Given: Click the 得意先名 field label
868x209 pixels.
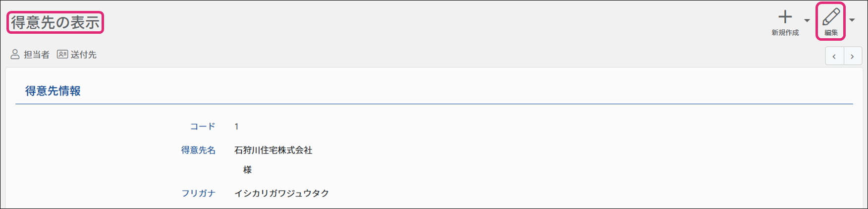Looking at the screenshot, I should [198, 150].
